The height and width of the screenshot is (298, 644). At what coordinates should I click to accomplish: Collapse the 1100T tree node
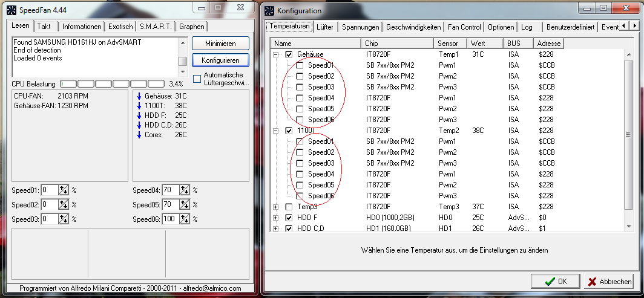pyautogui.click(x=275, y=131)
